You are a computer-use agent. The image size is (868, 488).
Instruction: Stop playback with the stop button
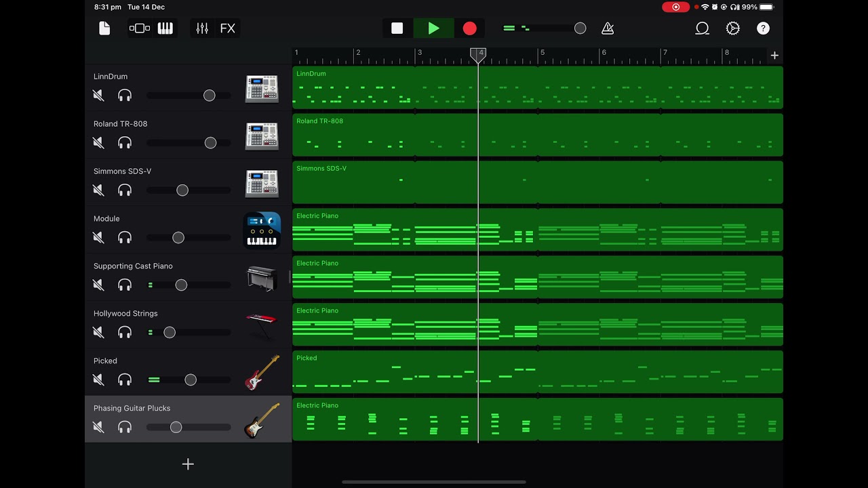pos(397,28)
